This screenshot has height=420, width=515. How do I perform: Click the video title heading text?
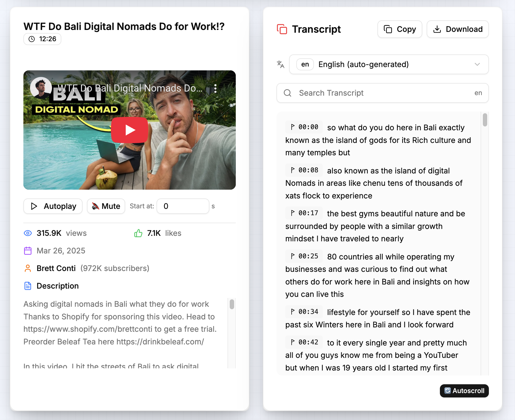(x=124, y=27)
